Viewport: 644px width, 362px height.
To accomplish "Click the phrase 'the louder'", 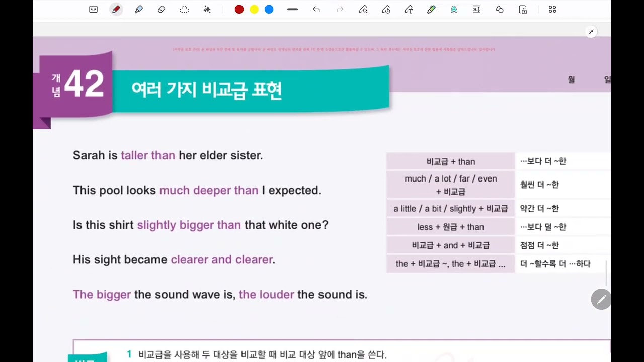I will click(267, 294).
